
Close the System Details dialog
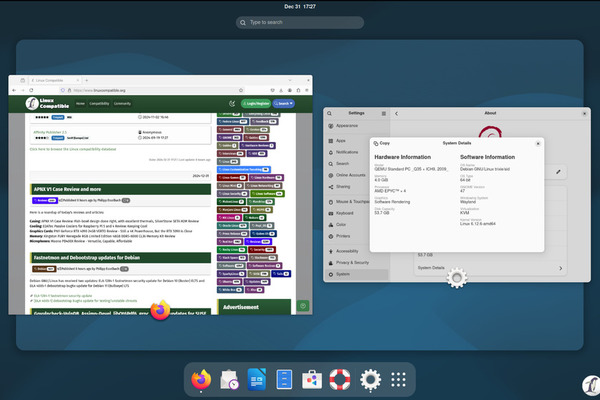538,144
